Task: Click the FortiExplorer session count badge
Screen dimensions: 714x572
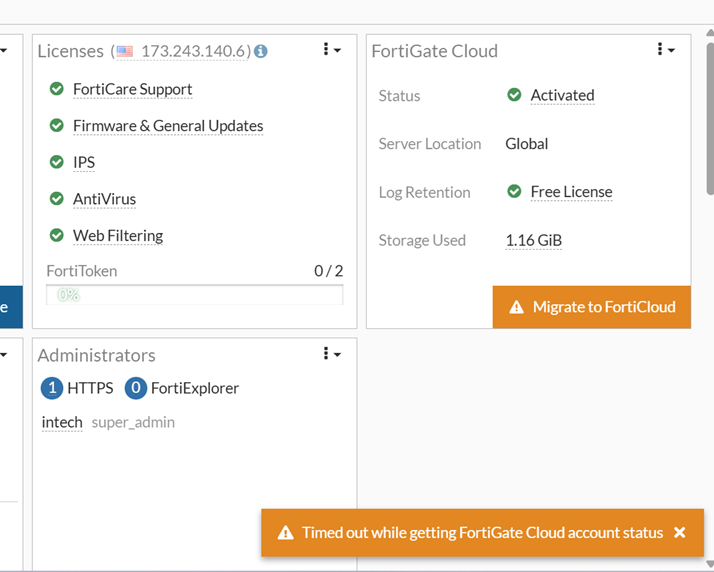Action: (x=136, y=388)
